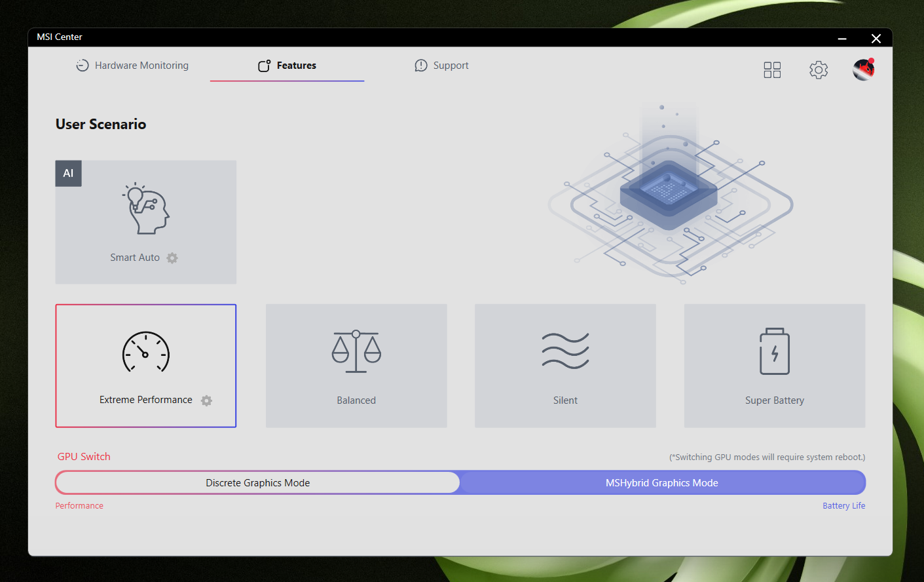Click the Support chat bubble icon
Viewport: 924px width, 582px height.
(421, 66)
